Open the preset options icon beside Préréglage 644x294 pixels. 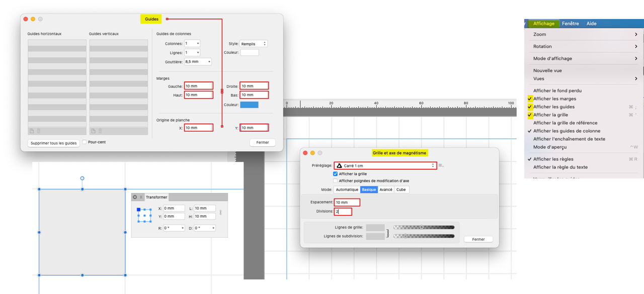point(441,165)
